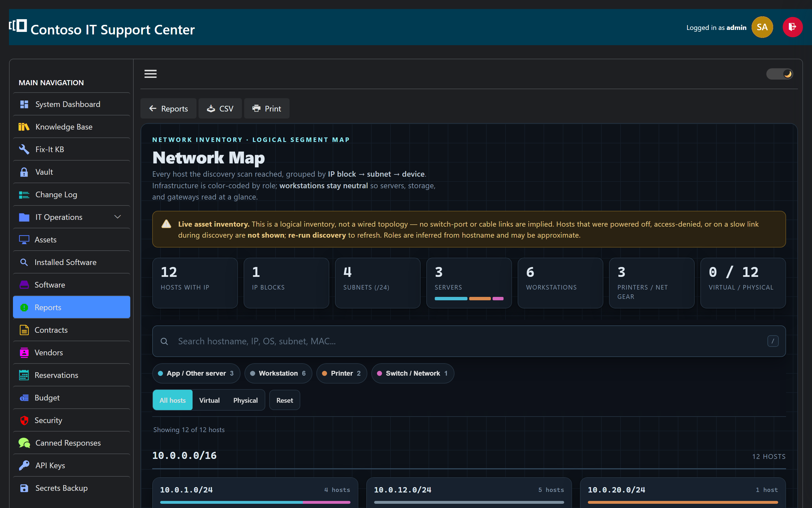The image size is (812, 508).
Task: Toggle the Workstation role filter chip
Action: tap(278, 373)
